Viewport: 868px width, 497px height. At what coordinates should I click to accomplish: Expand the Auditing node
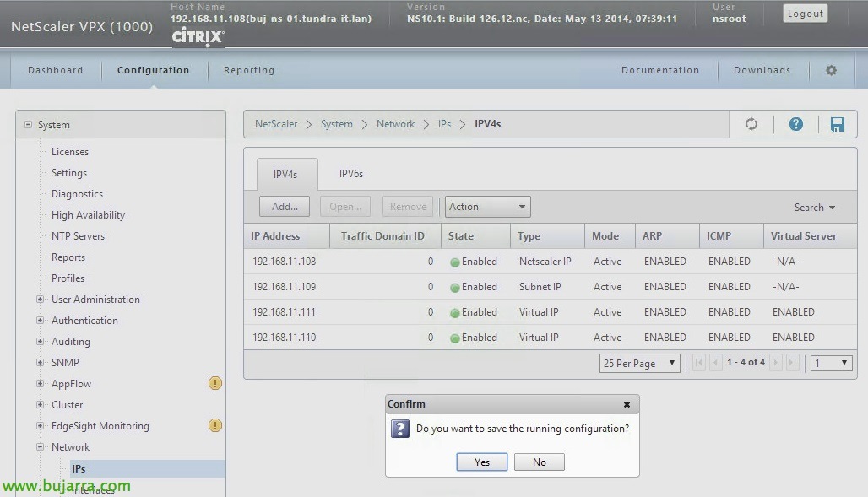click(40, 342)
